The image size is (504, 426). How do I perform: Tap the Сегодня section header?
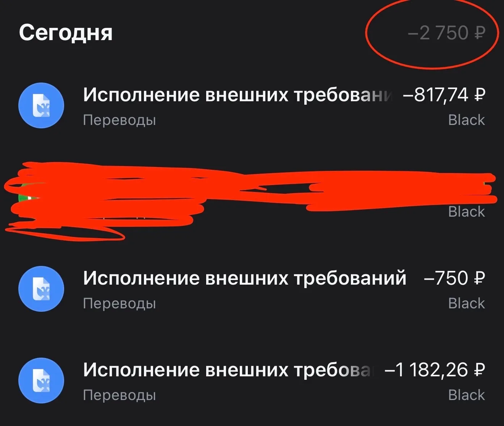(x=66, y=33)
